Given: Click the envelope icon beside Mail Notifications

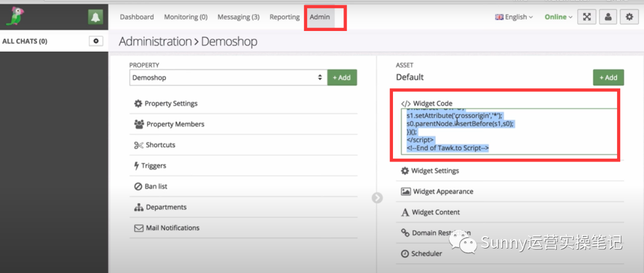Looking at the screenshot, I should tap(139, 228).
